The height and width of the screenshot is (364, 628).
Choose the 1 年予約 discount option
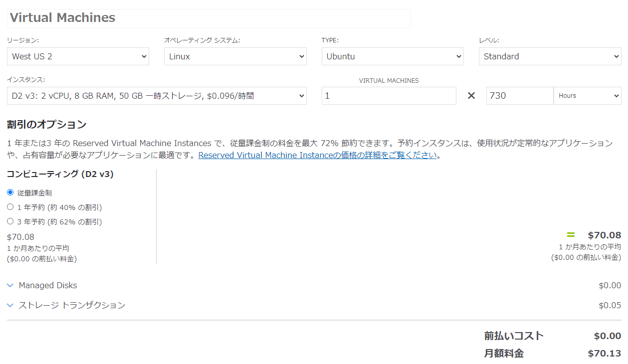[10, 207]
